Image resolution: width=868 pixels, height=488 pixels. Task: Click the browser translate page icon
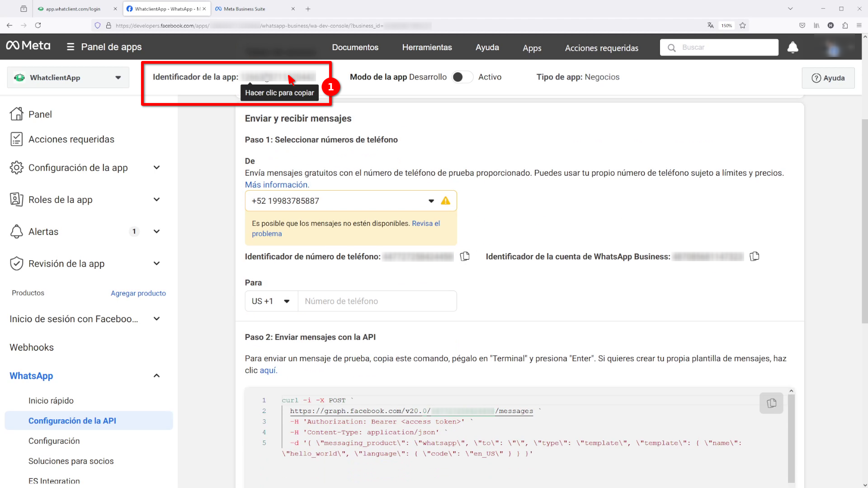point(710,26)
